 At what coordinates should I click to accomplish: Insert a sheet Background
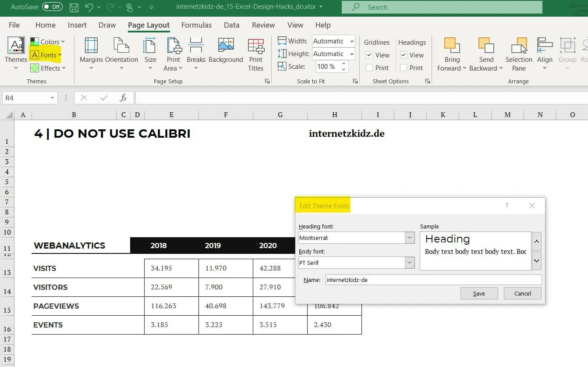[226, 50]
